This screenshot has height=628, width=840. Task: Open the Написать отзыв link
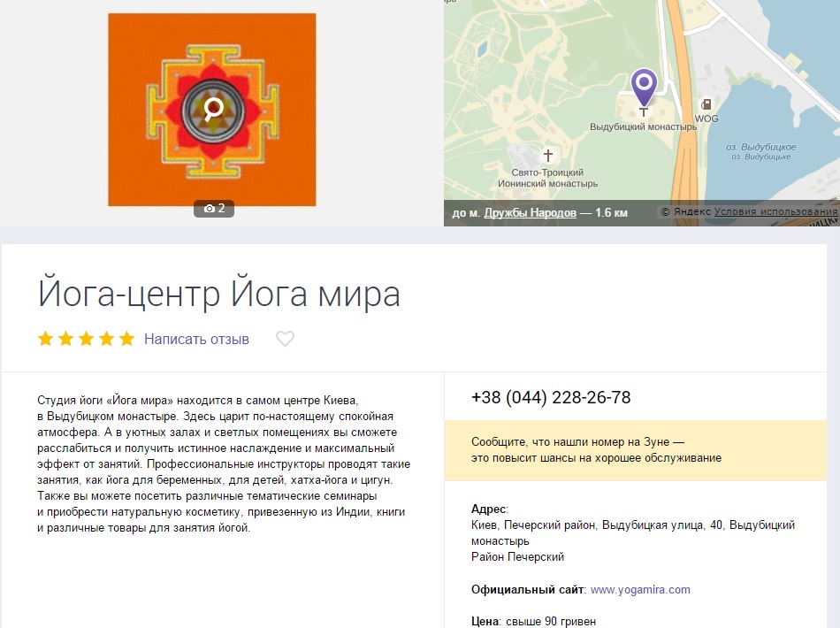[196, 339]
